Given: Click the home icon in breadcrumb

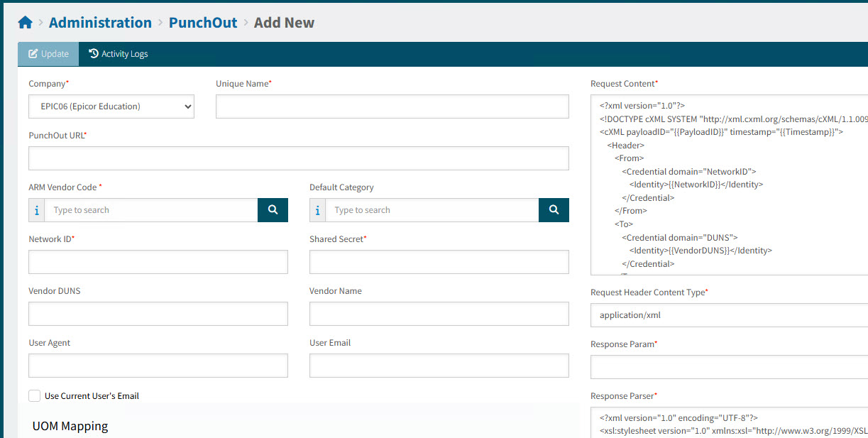Looking at the screenshot, I should pyautogui.click(x=25, y=23).
